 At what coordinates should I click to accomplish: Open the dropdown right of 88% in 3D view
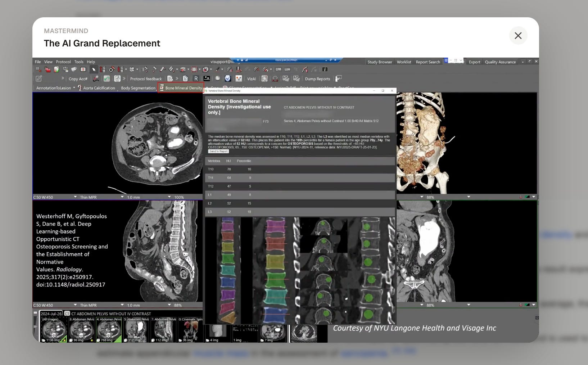(469, 197)
